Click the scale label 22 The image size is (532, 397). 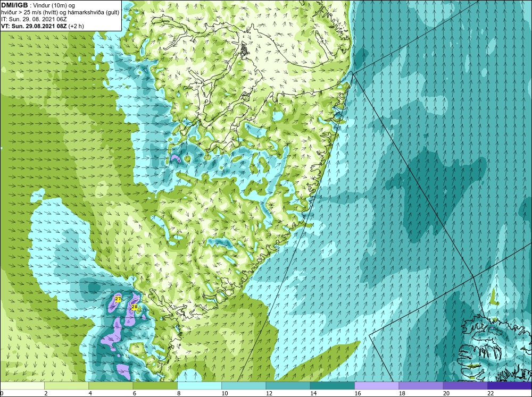491,393
